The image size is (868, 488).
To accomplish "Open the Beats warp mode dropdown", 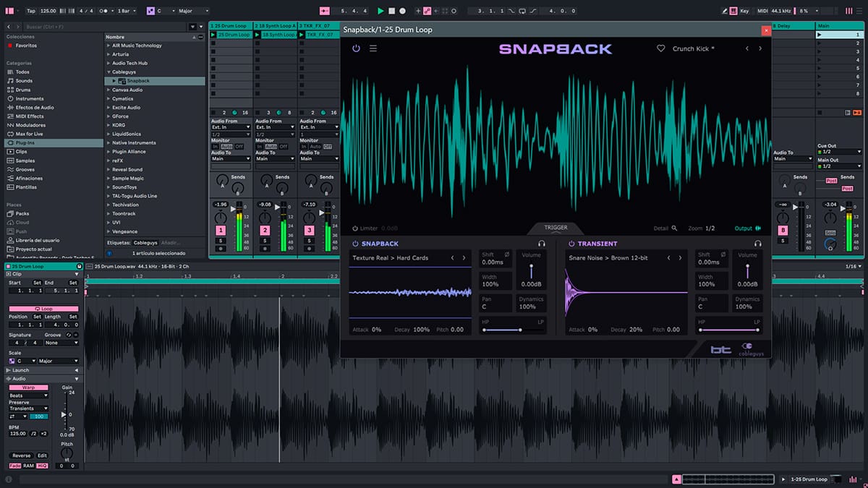I will click(x=29, y=395).
